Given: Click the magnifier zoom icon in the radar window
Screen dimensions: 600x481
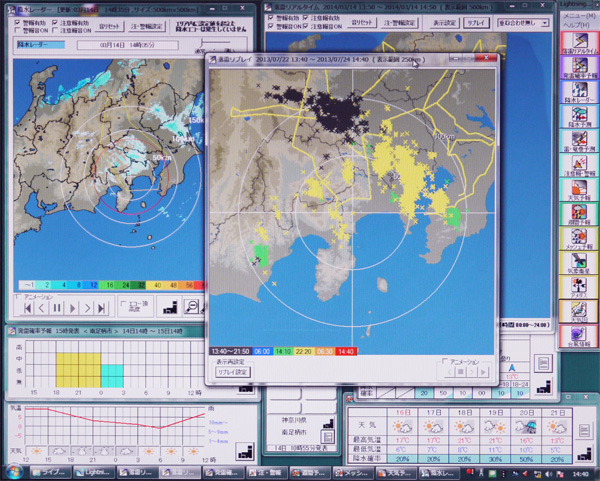Looking at the screenshot, I should tap(190, 307).
